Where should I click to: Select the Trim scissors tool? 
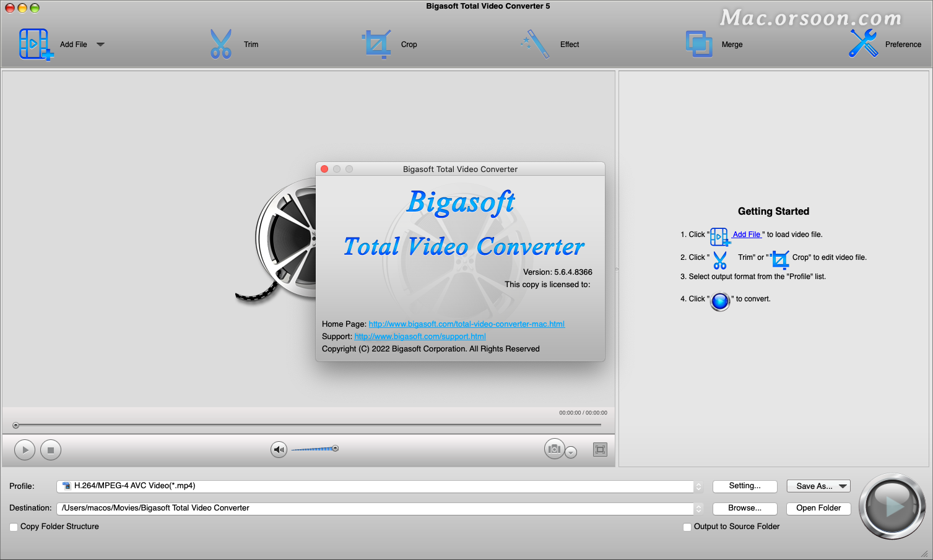tap(221, 44)
